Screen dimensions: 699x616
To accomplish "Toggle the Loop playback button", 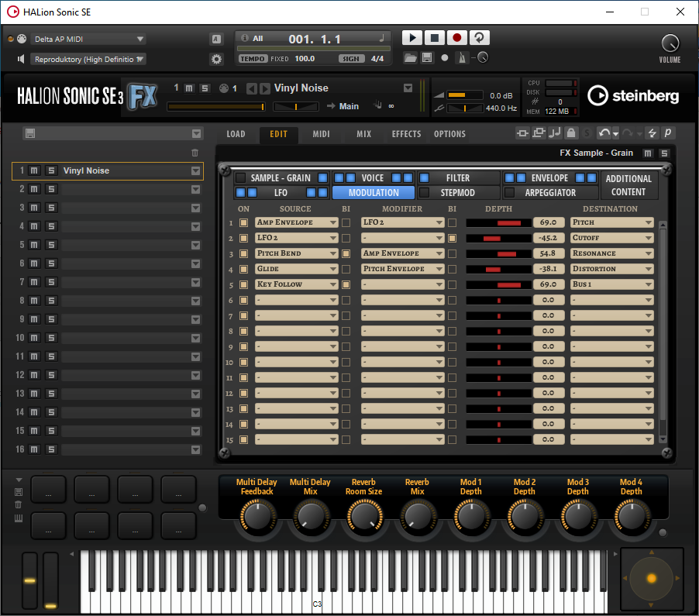I will tap(479, 38).
